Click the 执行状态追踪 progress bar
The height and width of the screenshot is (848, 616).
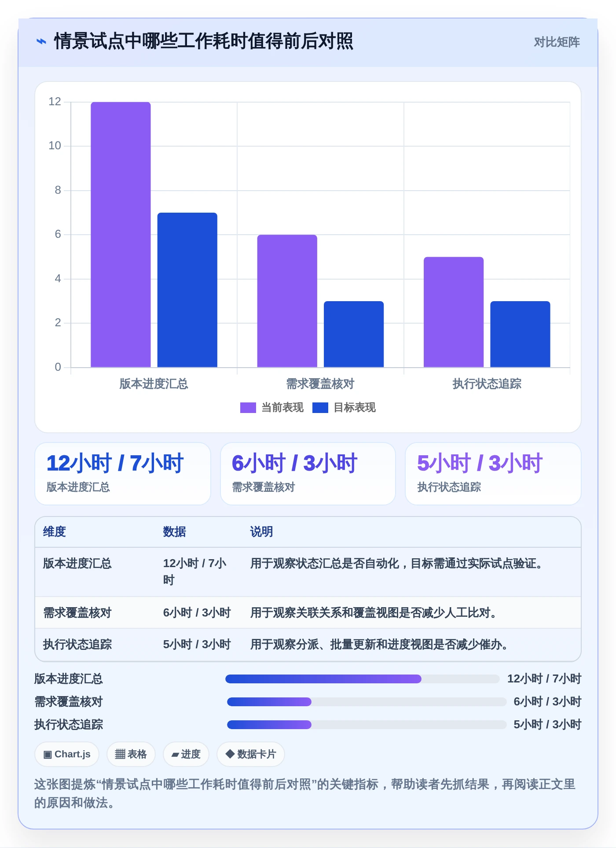point(367,725)
